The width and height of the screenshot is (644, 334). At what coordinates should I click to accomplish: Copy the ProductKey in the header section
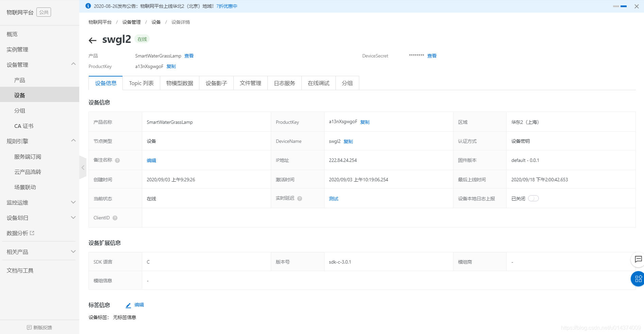click(x=171, y=66)
